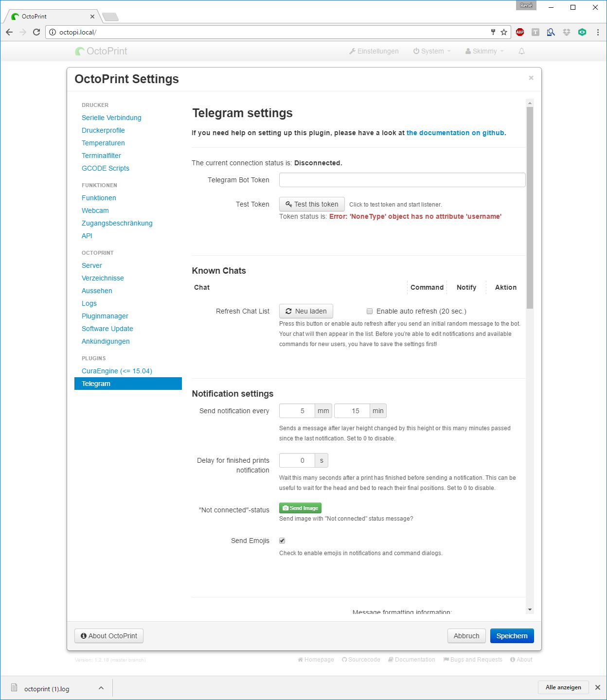Click the About OctoPrint button
This screenshot has height=700, width=607.
[109, 636]
